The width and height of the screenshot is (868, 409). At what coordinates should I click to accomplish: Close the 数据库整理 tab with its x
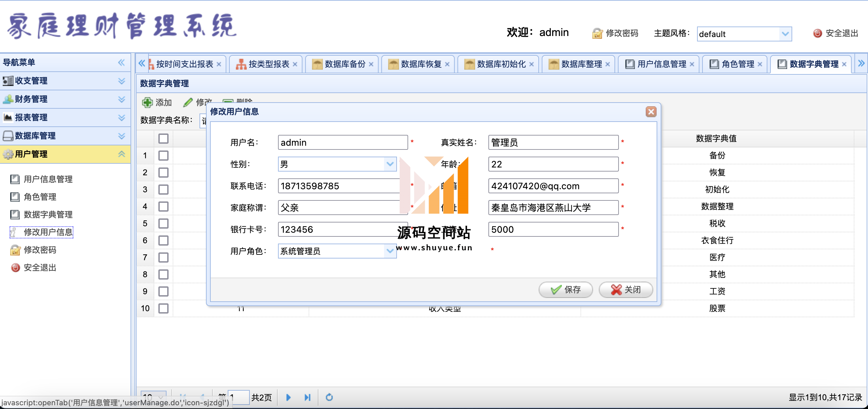pyautogui.click(x=607, y=64)
